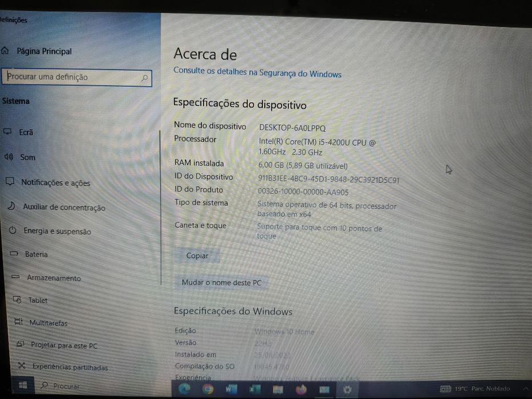
Task: Click the sidebar scrollbar beside settings list
Action: click(160, 207)
